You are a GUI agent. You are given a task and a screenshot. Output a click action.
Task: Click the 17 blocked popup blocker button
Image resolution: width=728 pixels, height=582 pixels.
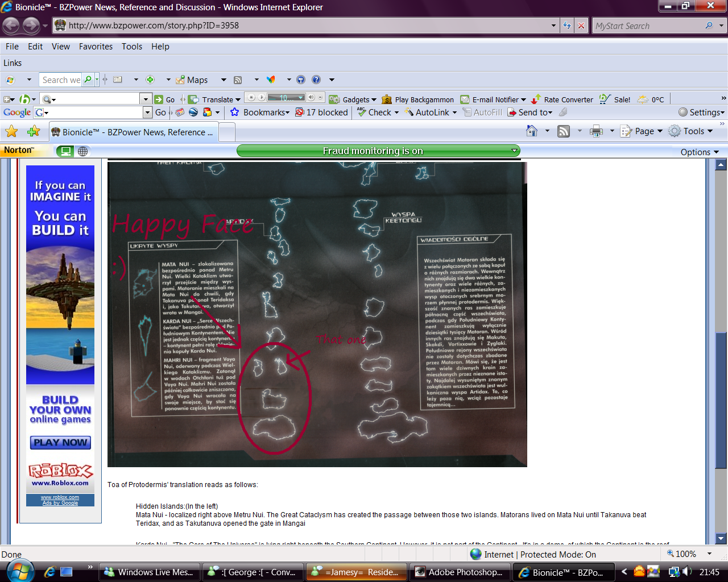(322, 113)
